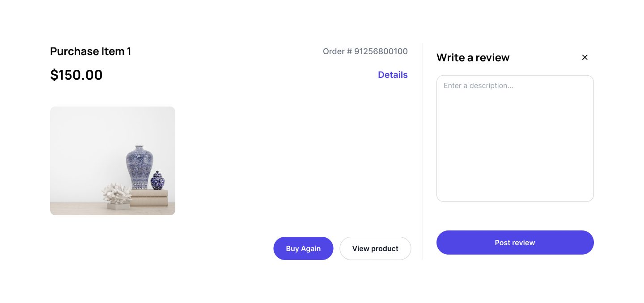644x303 pixels.
Task: Close the Write a review panel
Action: 585,57
